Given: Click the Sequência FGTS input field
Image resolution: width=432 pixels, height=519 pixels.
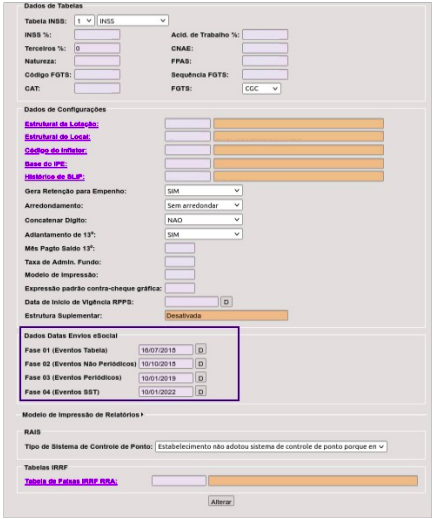Looking at the screenshot, I should click(x=265, y=75).
